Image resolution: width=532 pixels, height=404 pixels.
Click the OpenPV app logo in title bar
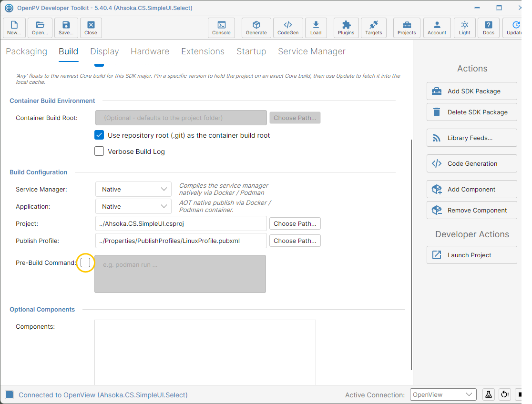tap(9, 8)
